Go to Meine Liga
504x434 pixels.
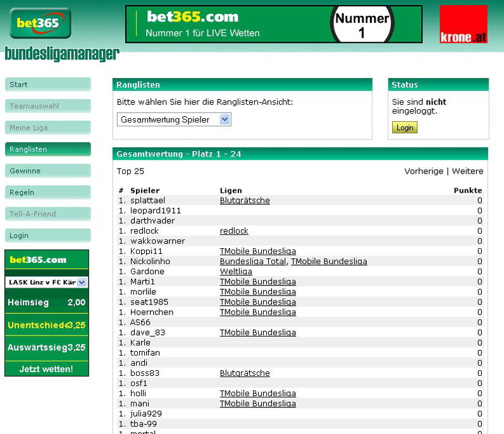[x=48, y=128]
